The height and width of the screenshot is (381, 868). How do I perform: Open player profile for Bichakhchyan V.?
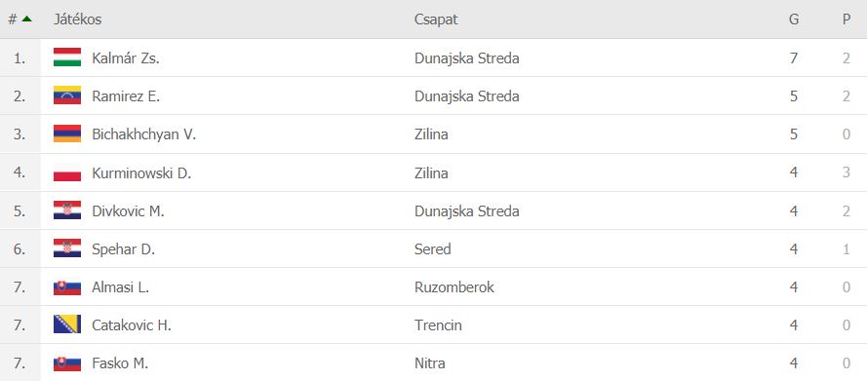tap(144, 134)
